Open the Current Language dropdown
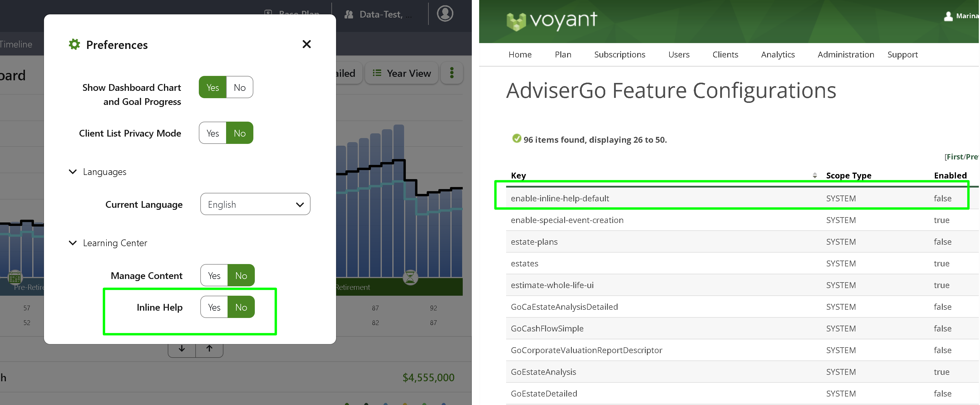Image resolution: width=980 pixels, height=405 pixels. [x=255, y=204]
